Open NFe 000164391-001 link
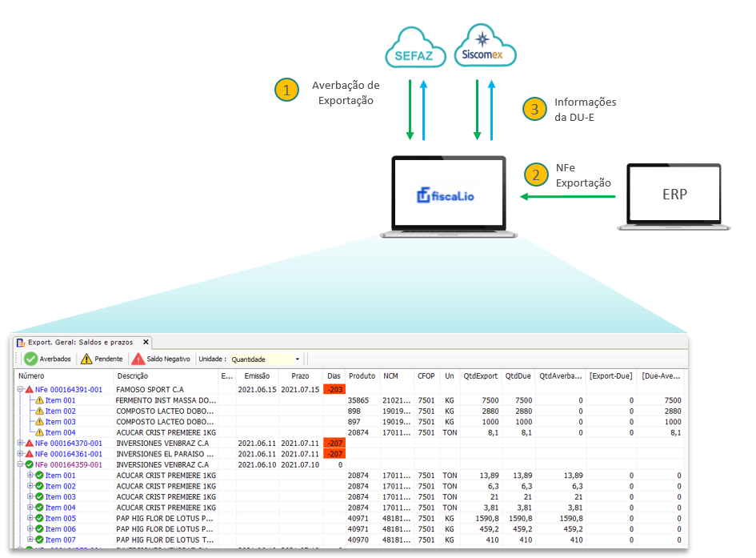Viewport: 756px width, 558px height. pos(69,390)
